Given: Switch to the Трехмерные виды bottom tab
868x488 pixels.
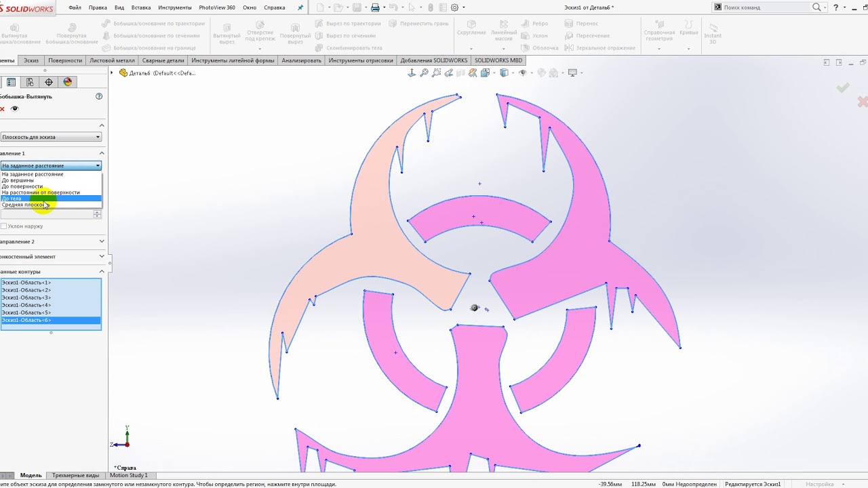Looking at the screenshot, I should [x=76, y=475].
